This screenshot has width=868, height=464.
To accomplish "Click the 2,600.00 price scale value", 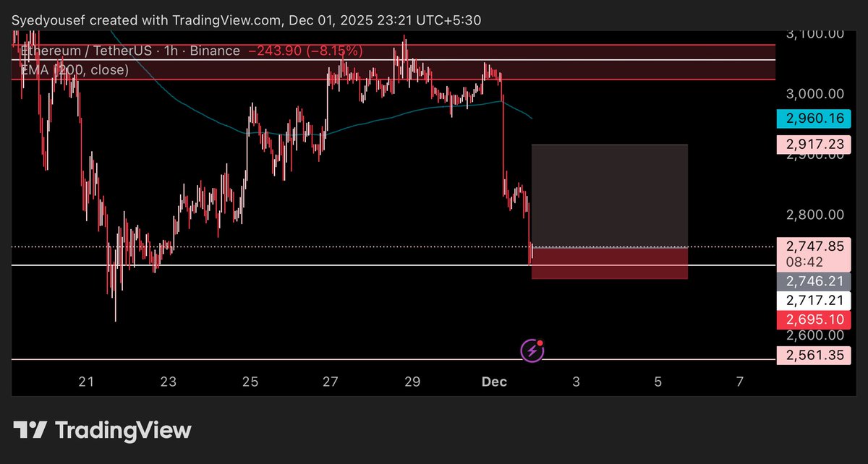I will click(x=814, y=335).
